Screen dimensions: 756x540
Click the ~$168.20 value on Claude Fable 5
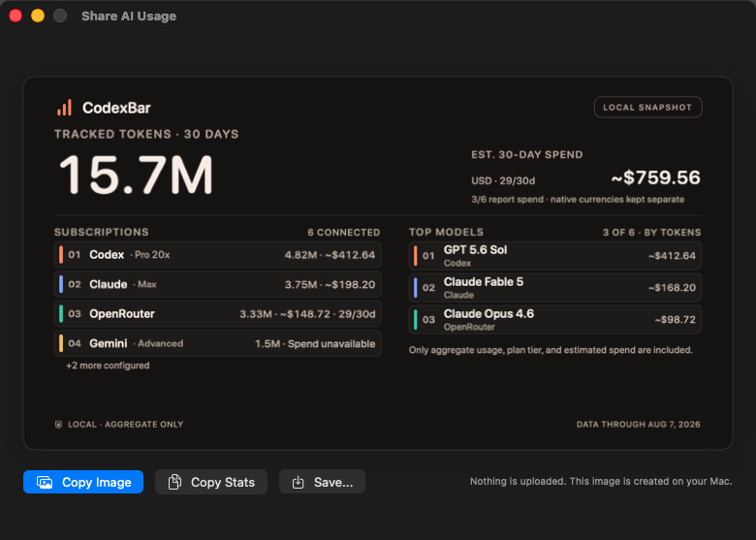672,288
